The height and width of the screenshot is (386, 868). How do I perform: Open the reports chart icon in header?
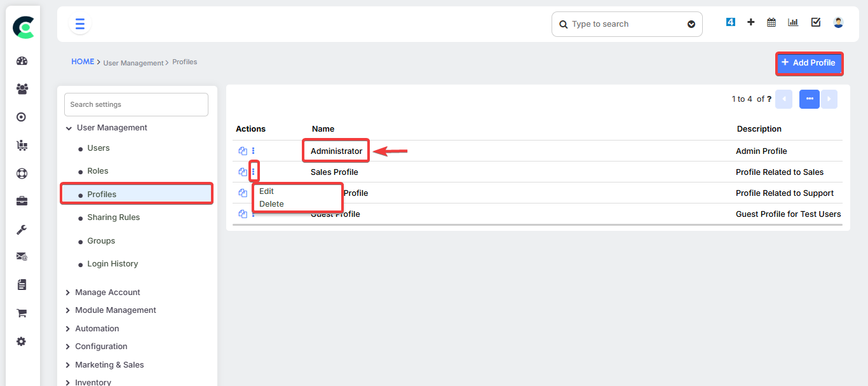click(793, 22)
